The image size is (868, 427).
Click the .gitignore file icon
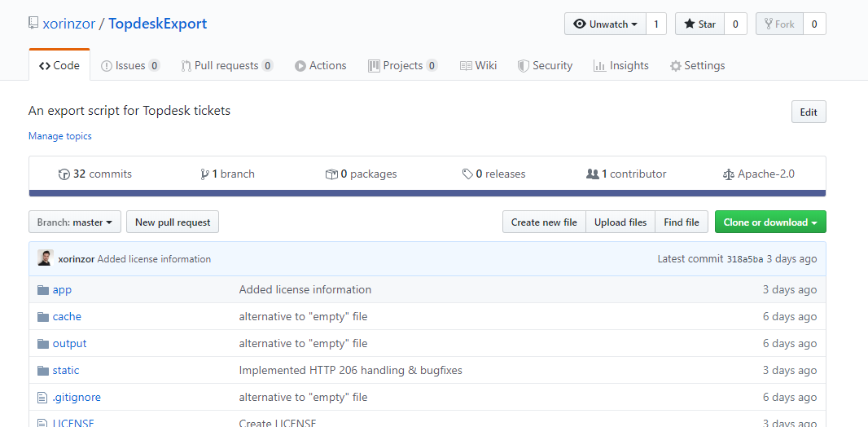(x=42, y=397)
